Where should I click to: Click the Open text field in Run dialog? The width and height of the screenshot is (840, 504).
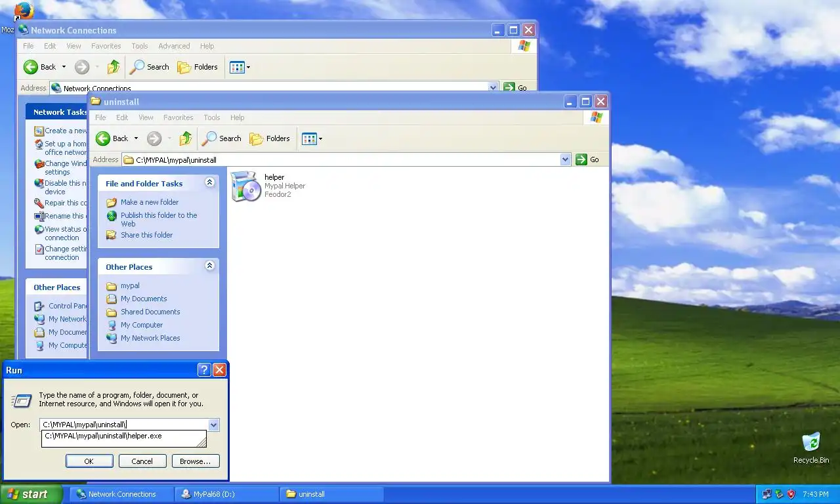(124, 425)
